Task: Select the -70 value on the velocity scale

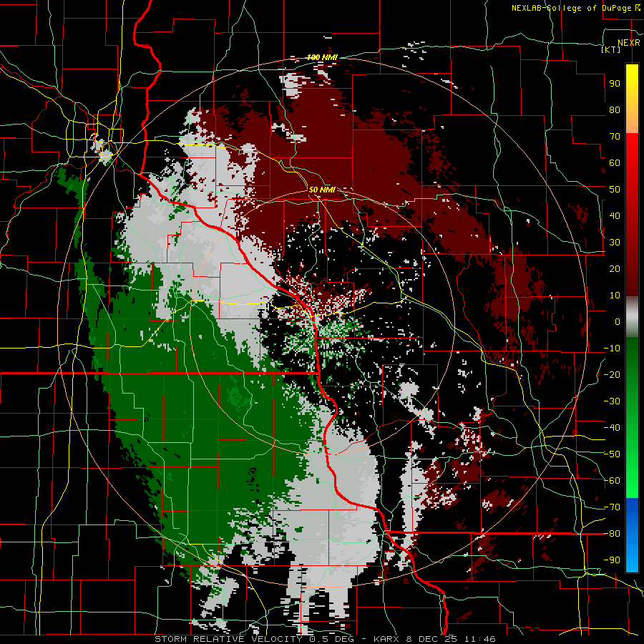Action: point(612,507)
